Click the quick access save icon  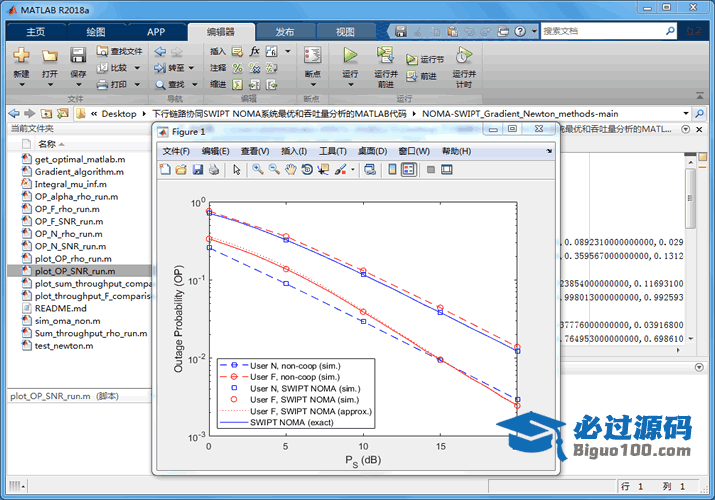pyautogui.click(x=400, y=31)
